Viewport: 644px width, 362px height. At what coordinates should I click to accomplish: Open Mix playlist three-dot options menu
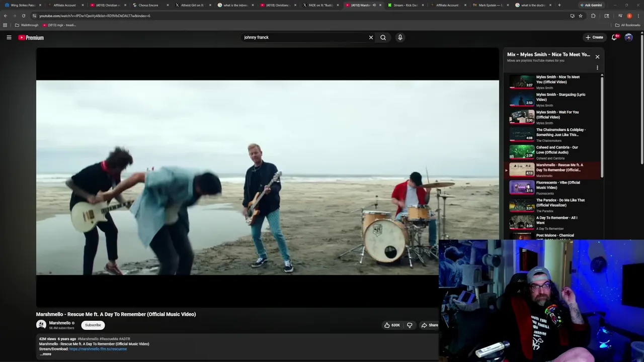[597, 68]
